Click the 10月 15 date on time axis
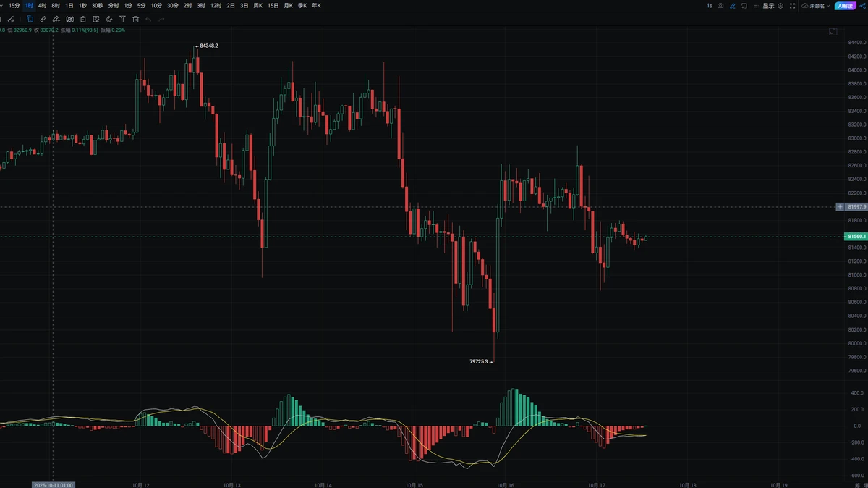The width and height of the screenshot is (868, 488). point(414,485)
